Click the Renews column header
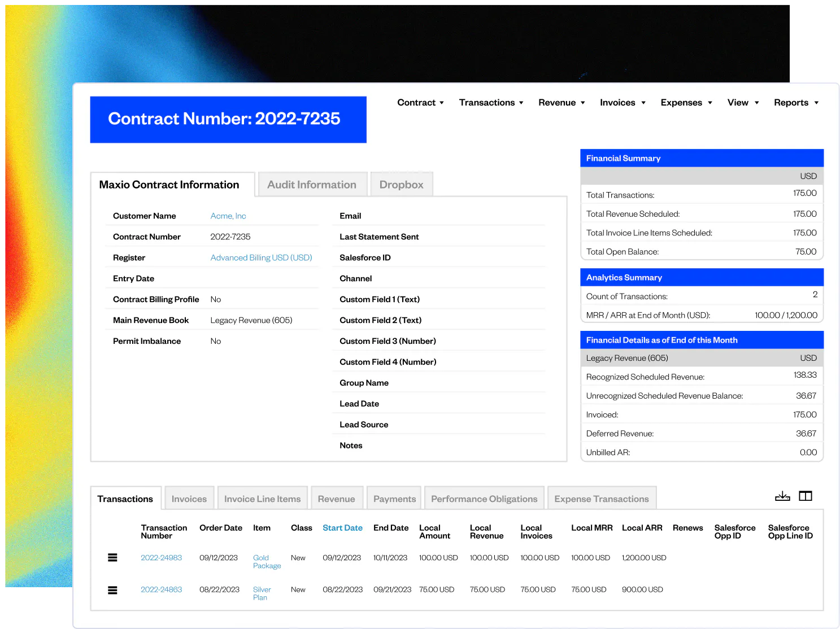The image size is (840, 629). (687, 528)
